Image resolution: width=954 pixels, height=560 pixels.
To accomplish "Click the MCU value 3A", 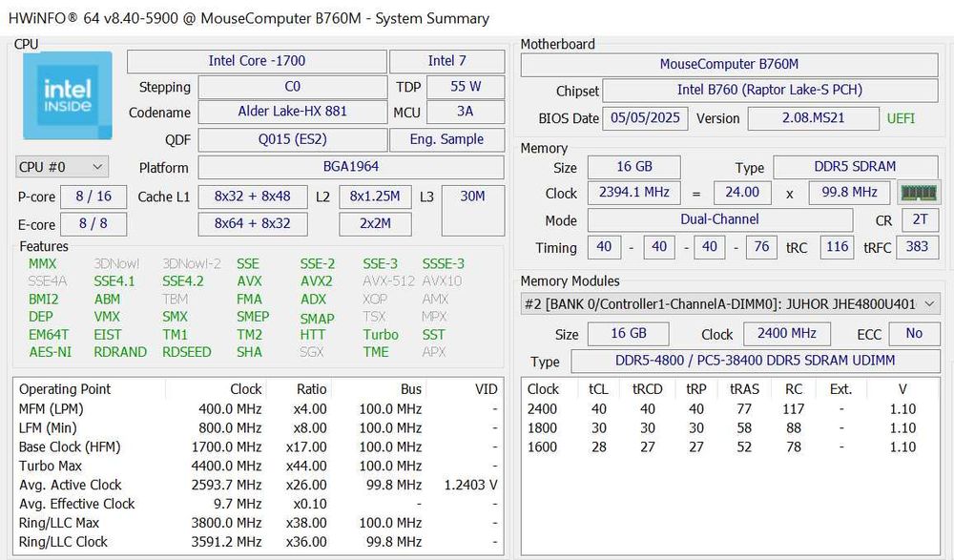I will [466, 112].
